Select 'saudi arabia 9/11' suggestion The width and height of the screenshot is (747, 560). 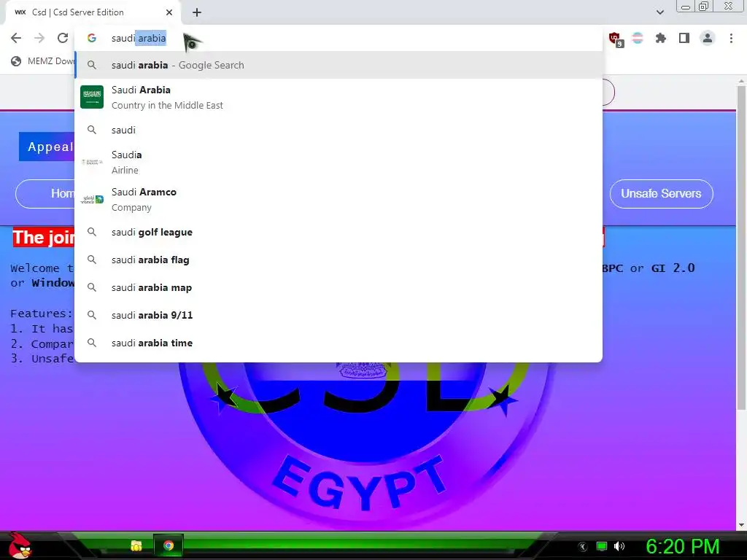pos(338,315)
